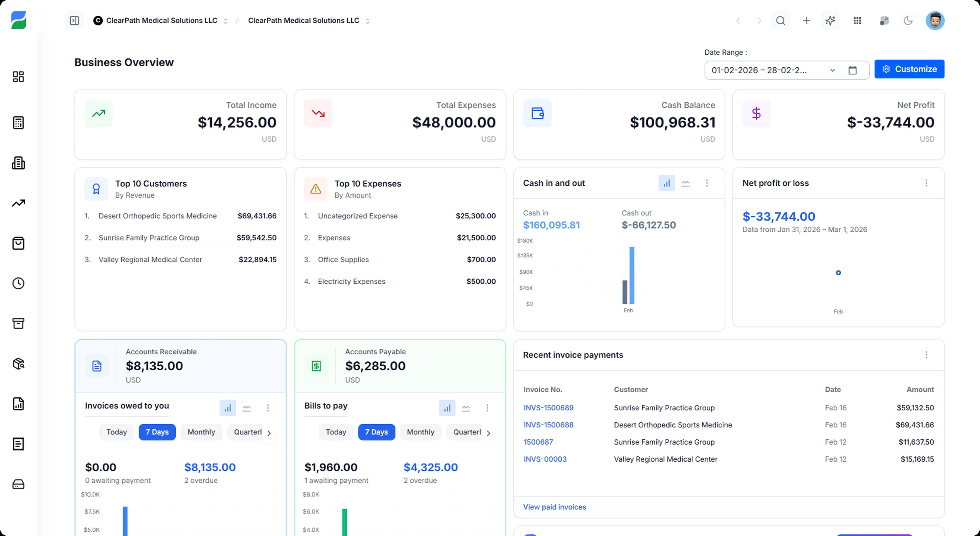Switch Bills to pay to Today view
This screenshot has height=536, width=980.
click(x=335, y=432)
